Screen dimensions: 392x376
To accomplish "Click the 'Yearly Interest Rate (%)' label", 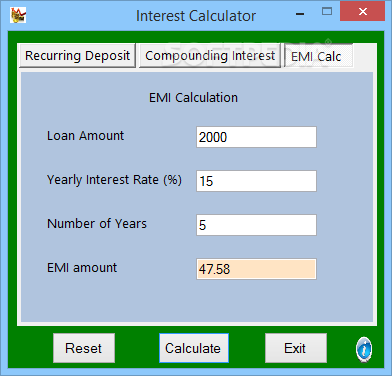I will click(114, 180).
